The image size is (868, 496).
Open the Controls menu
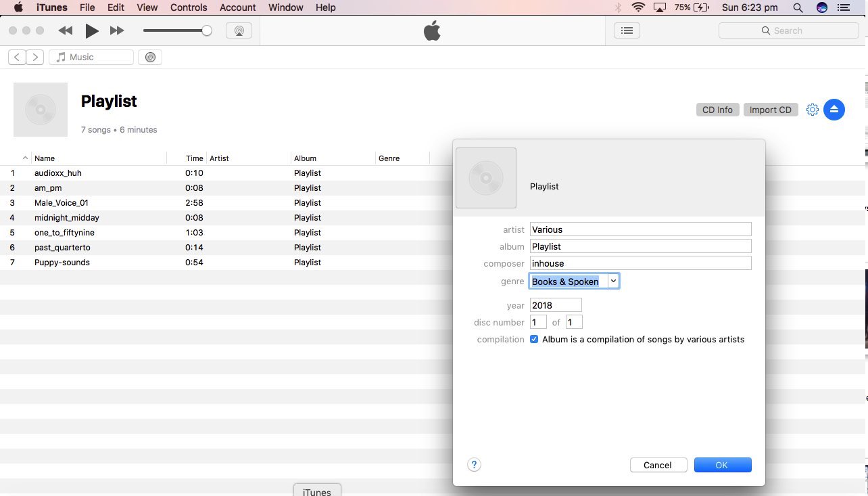pos(189,7)
